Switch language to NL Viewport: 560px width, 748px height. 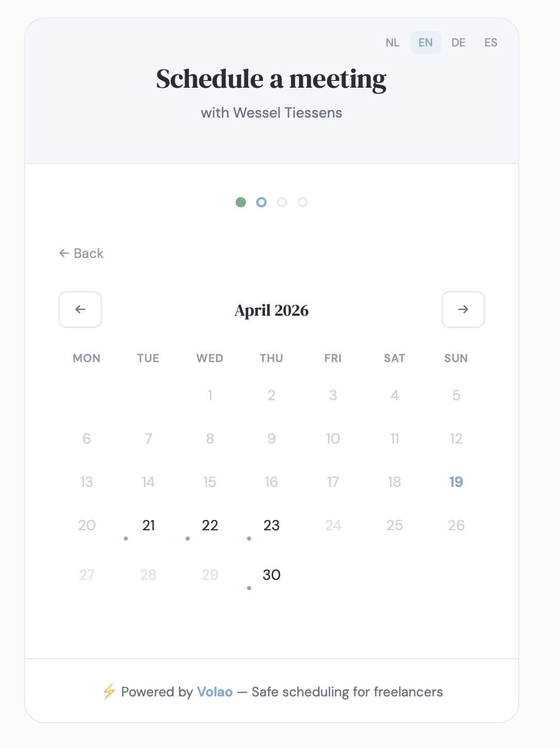click(392, 42)
